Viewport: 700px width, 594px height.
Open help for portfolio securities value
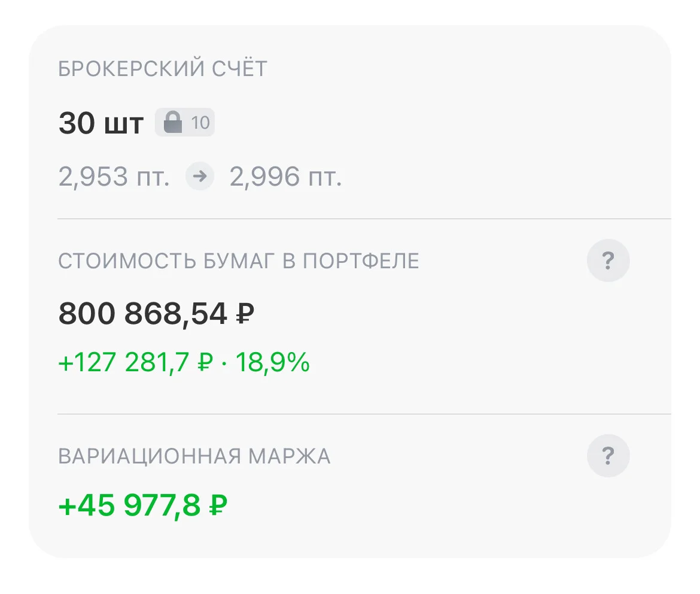[608, 260]
